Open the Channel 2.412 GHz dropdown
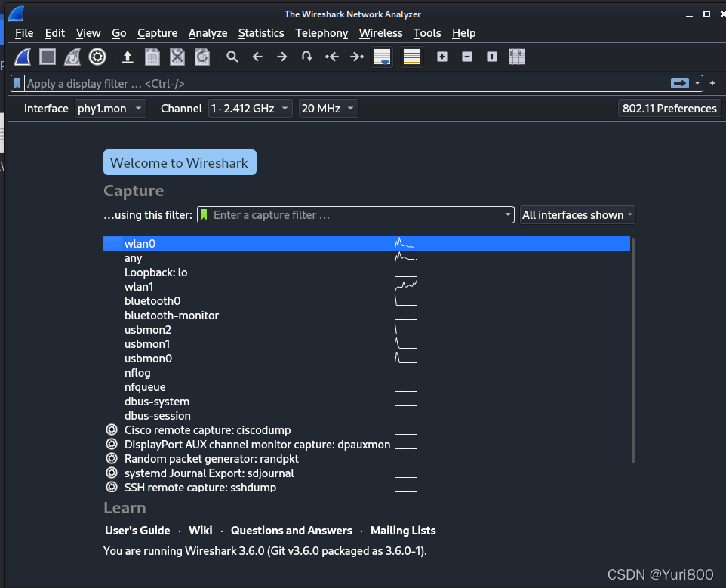This screenshot has width=726, height=588. coord(250,109)
